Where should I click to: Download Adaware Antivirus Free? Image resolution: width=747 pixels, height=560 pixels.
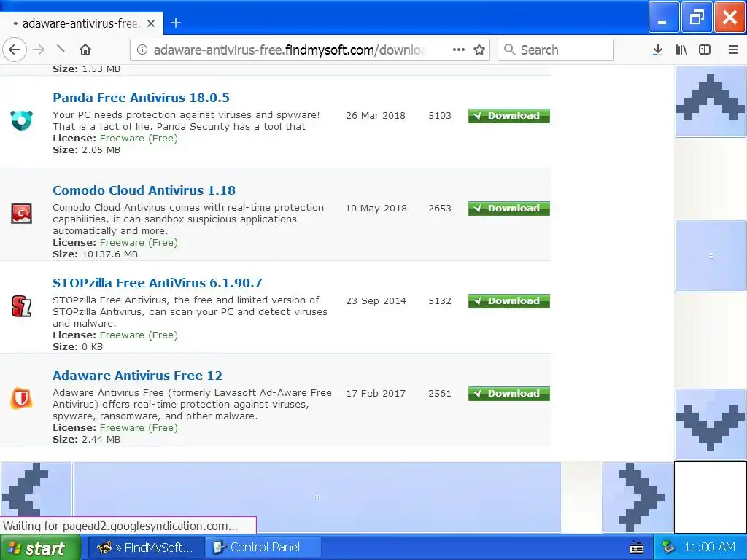[508, 394]
